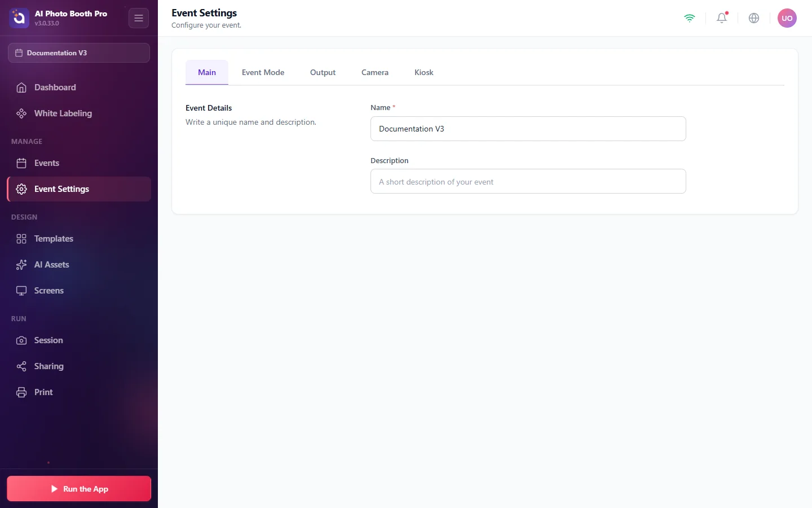The width and height of the screenshot is (812, 508).
Task: Select Event Settings in sidebar
Action: (79, 189)
